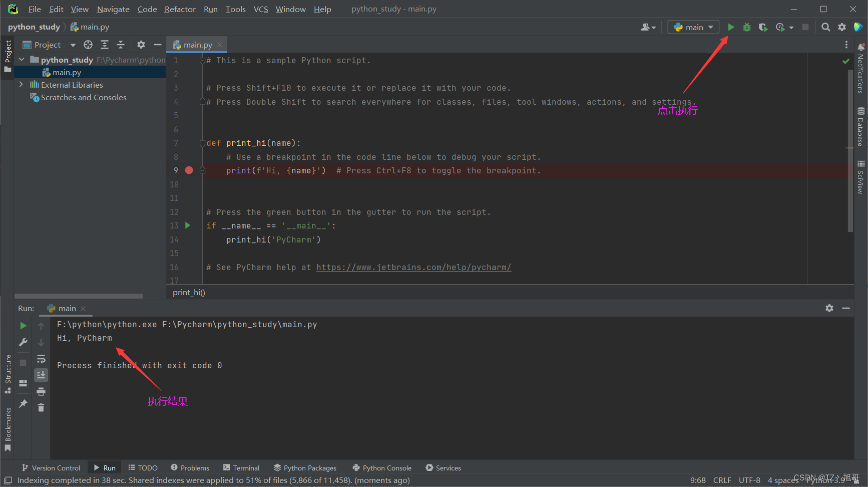Open the jetbrains.com help link in code
The height and width of the screenshot is (487, 868).
click(x=413, y=267)
